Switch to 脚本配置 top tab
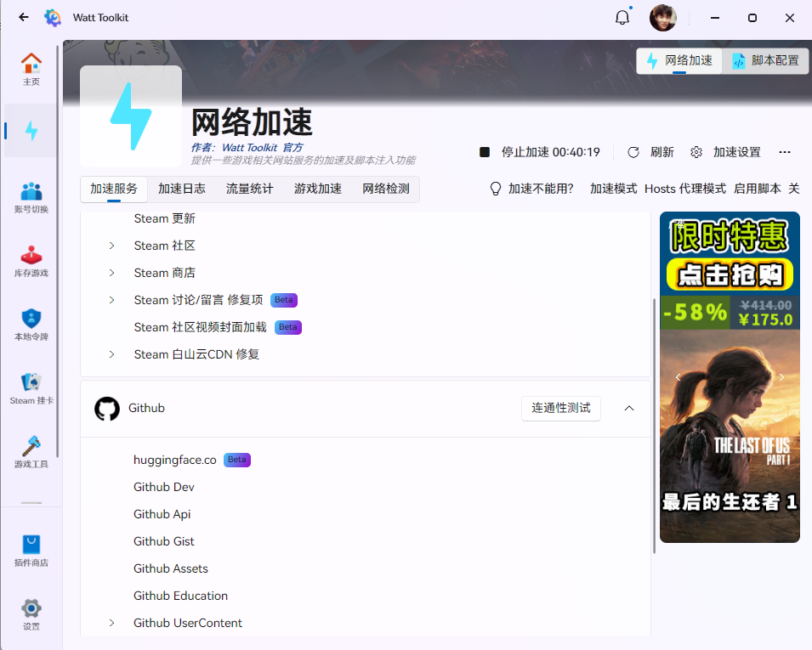Image resolution: width=812 pixels, height=650 pixels. [x=765, y=60]
